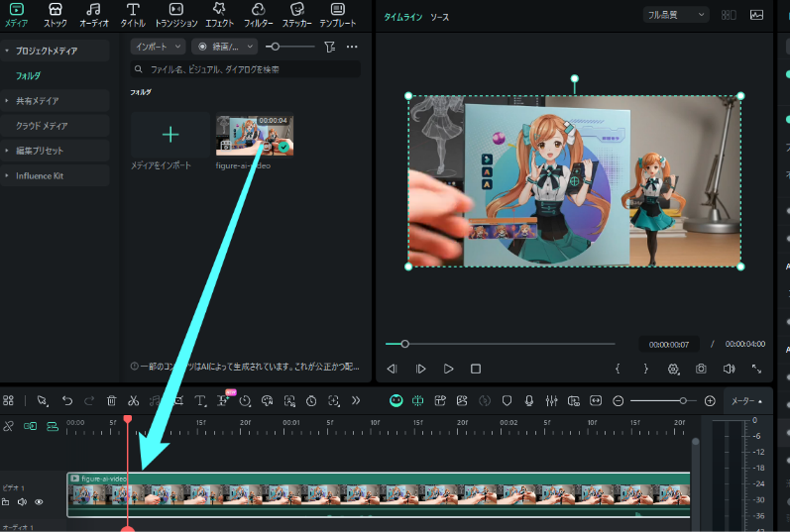Toggle the timeline link icon at left
This screenshot has height=532, width=790.
[x=8, y=426]
